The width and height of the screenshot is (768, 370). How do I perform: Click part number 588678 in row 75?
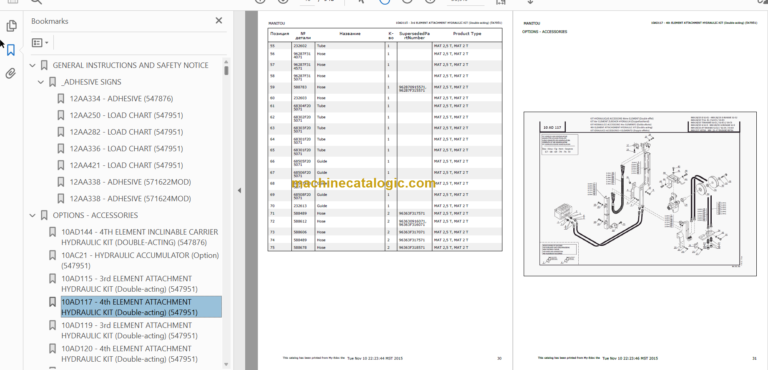(x=299, y=247)
